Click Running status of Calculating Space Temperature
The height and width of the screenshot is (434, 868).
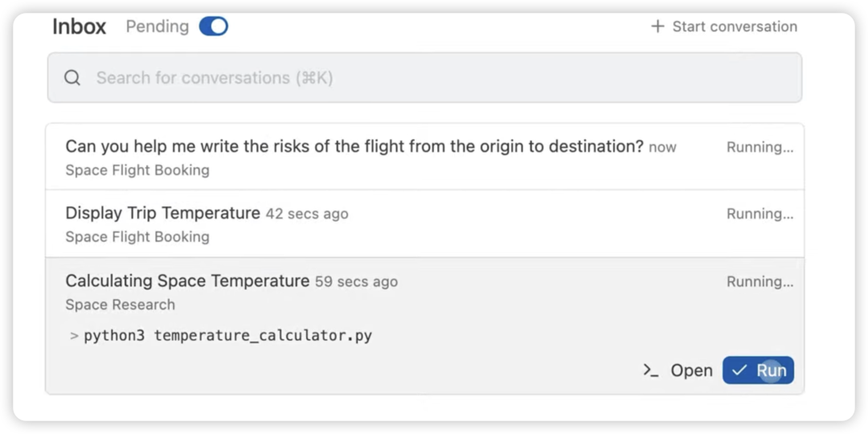(759, 281)
